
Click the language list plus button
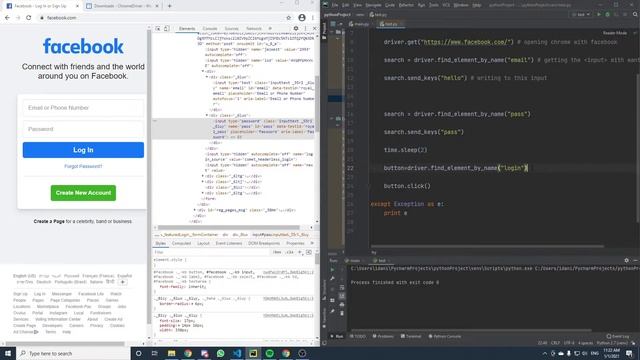pyautogui.click(x=122, y=282)
